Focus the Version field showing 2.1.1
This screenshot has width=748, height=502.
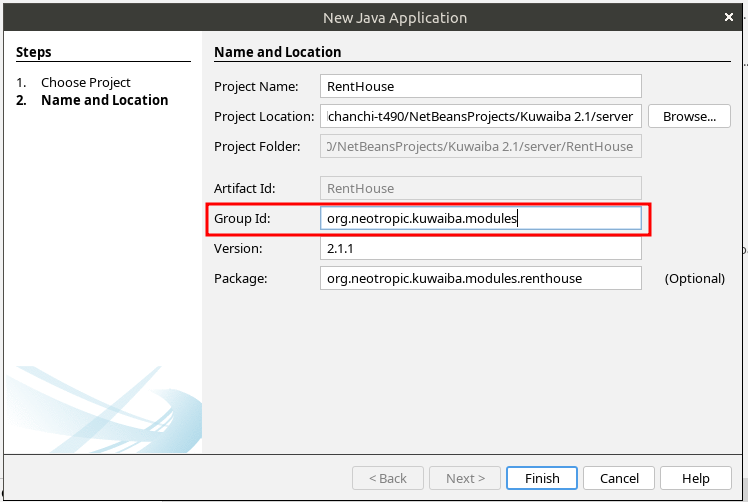(x=480, y=248)
